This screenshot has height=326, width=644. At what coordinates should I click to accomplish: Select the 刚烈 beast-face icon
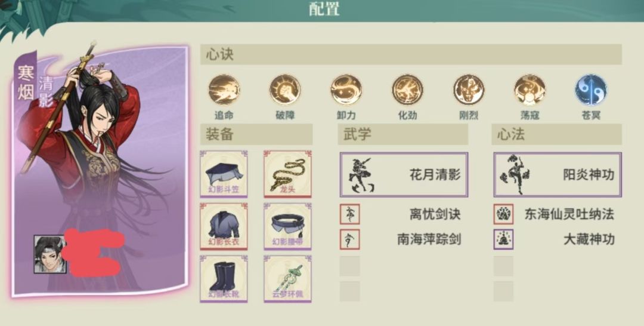[469, 90]
